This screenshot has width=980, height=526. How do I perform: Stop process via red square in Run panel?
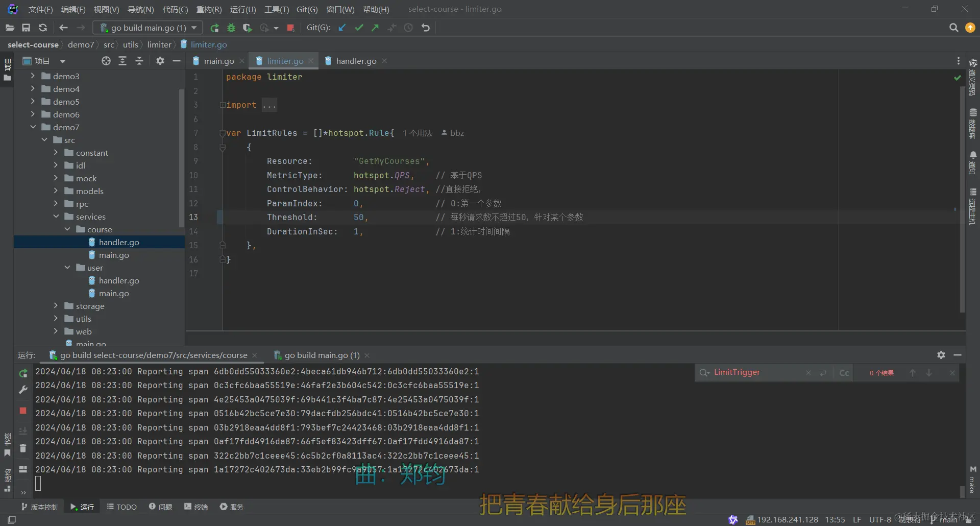(x=23, y=410)
